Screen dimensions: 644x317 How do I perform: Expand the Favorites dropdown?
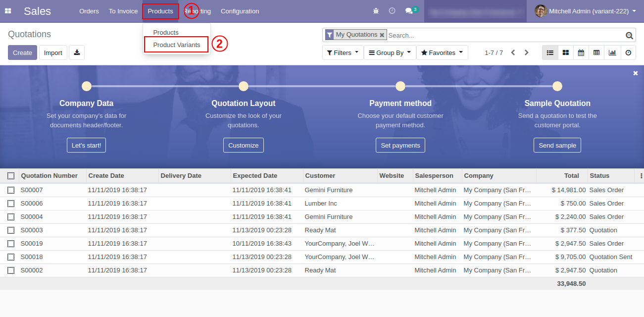click(442, 53)
